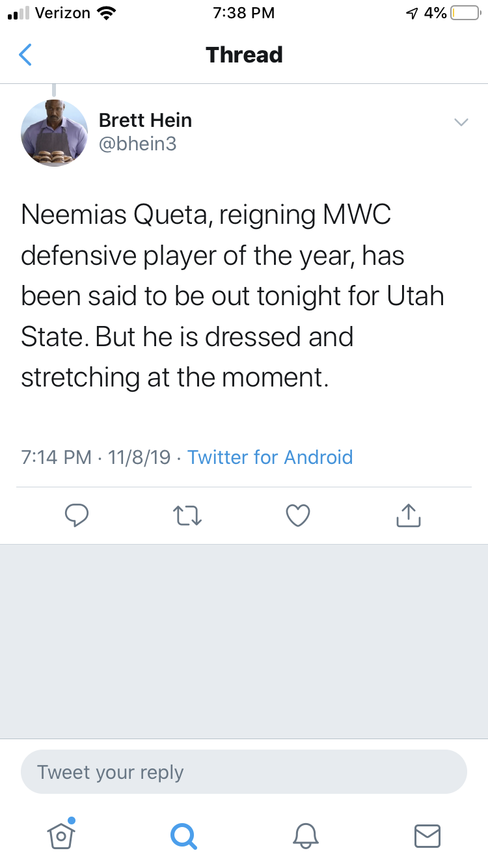Open the @bhein3 handle

click(137, 144)
